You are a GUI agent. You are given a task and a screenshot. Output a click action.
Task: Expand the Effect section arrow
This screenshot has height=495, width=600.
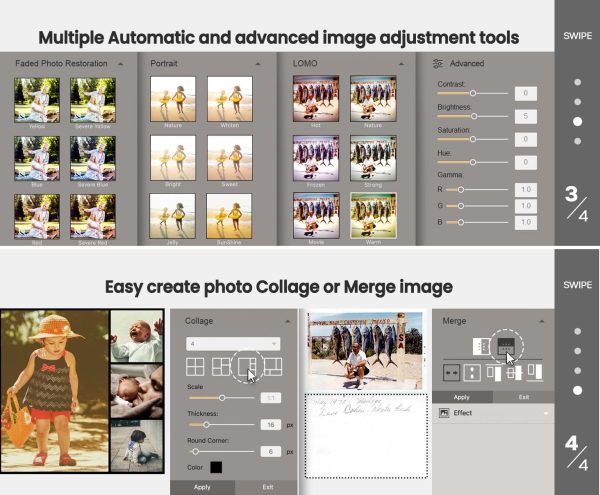tap(547, 411)
